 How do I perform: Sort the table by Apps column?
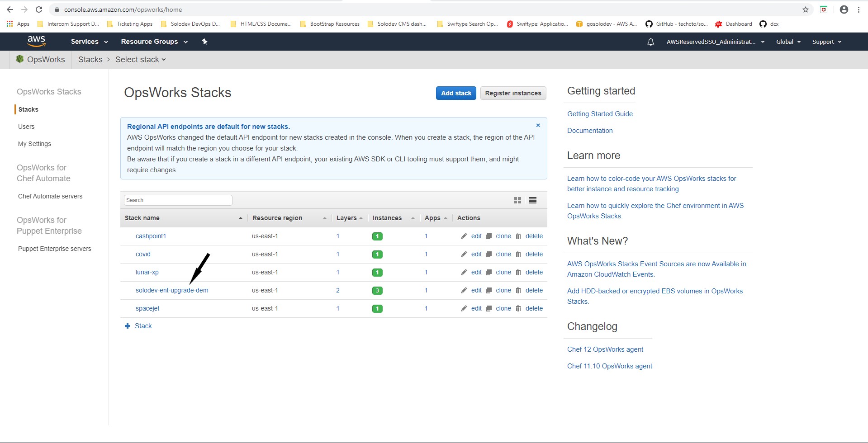pyautogui.click(x=436, y=218)
